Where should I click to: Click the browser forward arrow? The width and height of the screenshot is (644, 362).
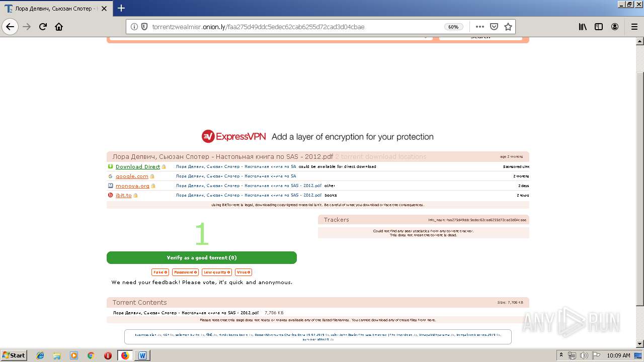click(27, 27)
